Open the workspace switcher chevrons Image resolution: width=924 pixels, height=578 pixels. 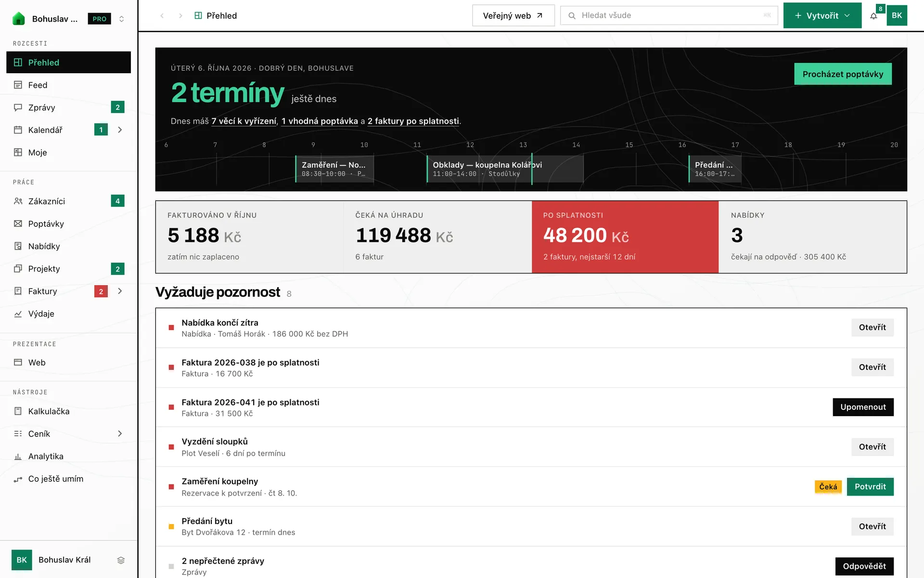click(x=121, y=19)
